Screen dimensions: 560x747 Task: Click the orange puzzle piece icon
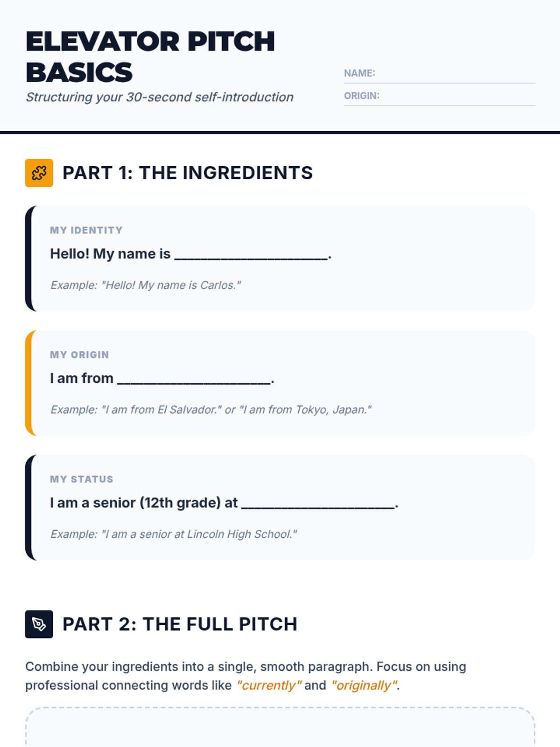point(39,173)
